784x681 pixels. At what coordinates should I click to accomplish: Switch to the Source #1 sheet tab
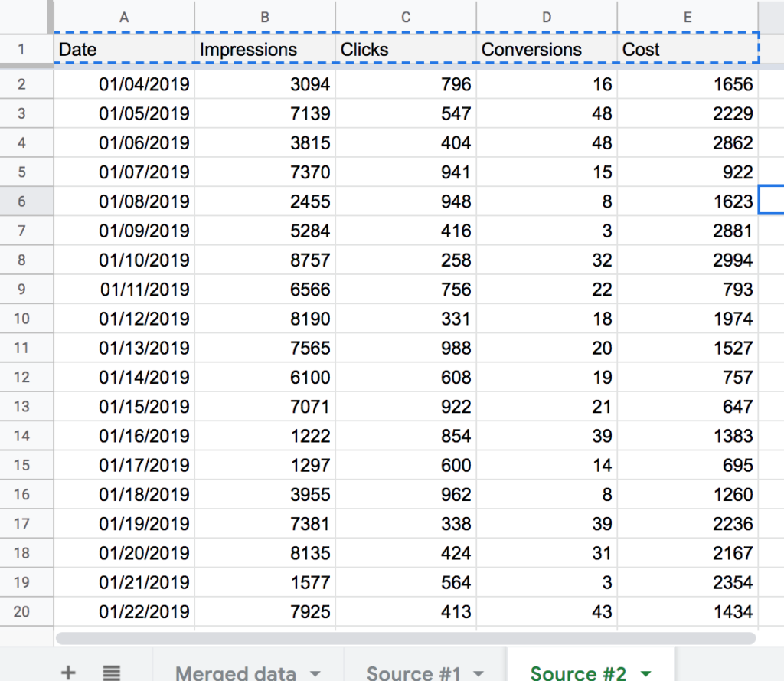pos(413,673)
